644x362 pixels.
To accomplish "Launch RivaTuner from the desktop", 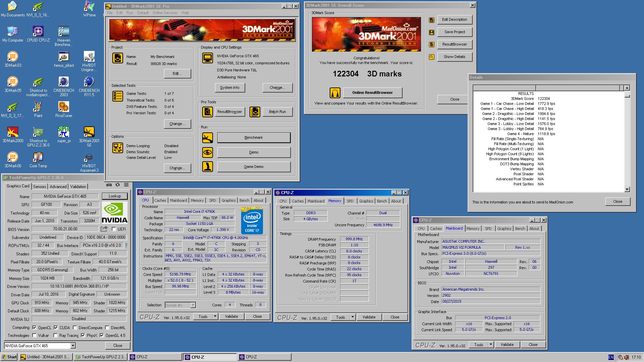I will [64, 110].
